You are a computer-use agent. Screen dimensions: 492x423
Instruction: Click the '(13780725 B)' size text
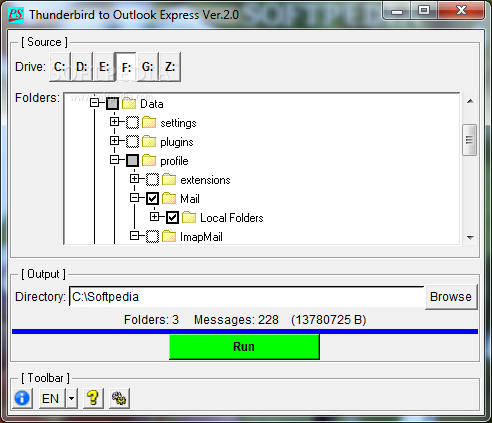click(329, 320)
